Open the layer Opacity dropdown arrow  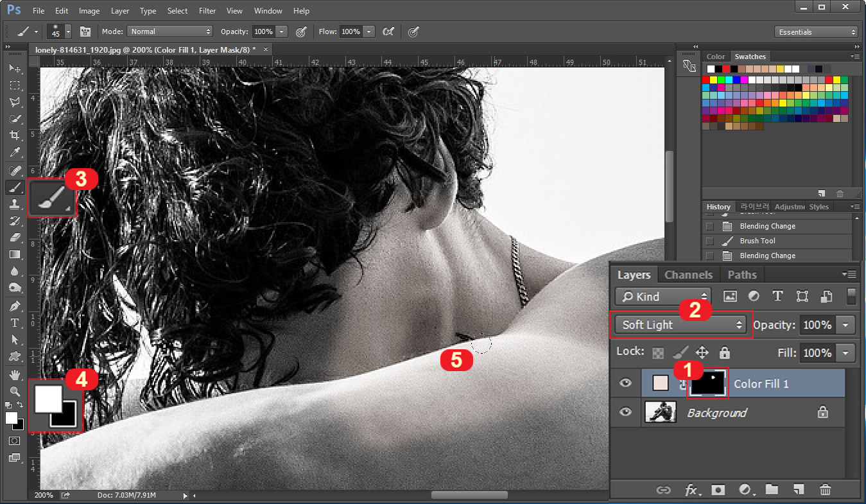(x=846, y=325)
